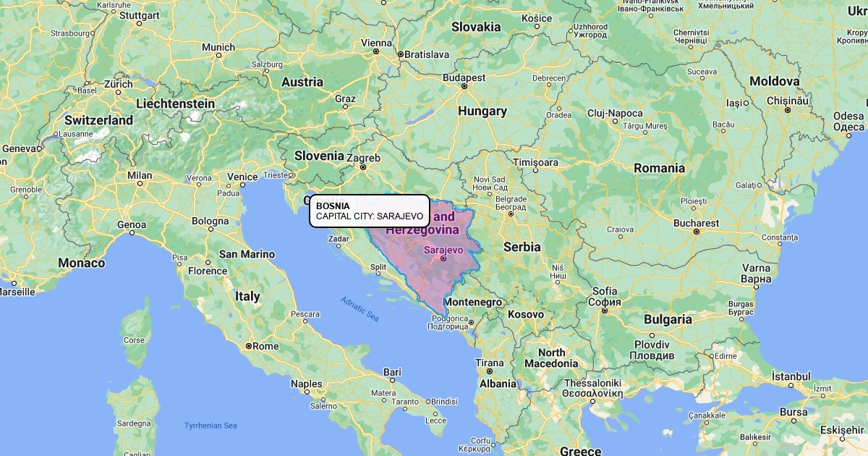Click the Rome capital marker dot

point(248,346)
